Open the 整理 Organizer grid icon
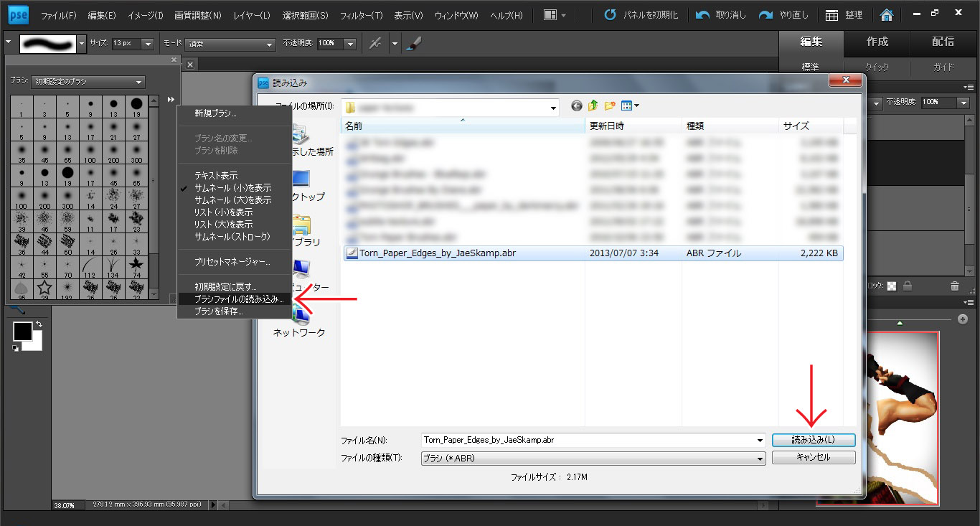 pyautogui.click(x=831, y=15)
